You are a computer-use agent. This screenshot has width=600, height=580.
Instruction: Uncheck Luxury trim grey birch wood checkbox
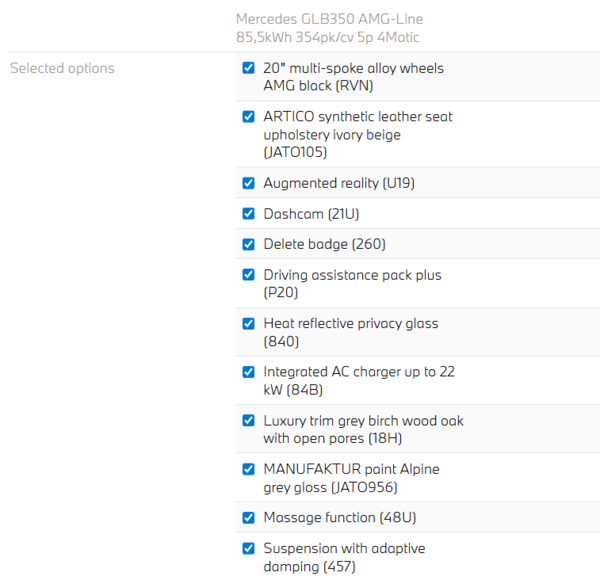(248, 420)
